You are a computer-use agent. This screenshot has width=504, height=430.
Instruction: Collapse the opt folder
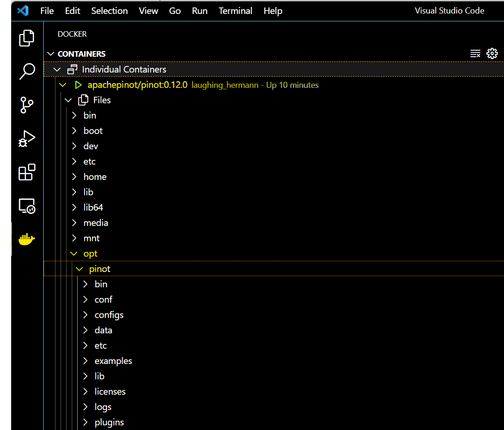73,253
